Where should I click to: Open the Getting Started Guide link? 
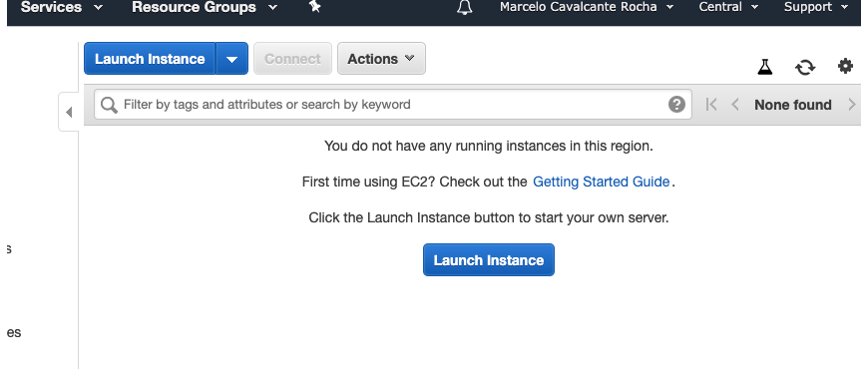click(602, 182)
